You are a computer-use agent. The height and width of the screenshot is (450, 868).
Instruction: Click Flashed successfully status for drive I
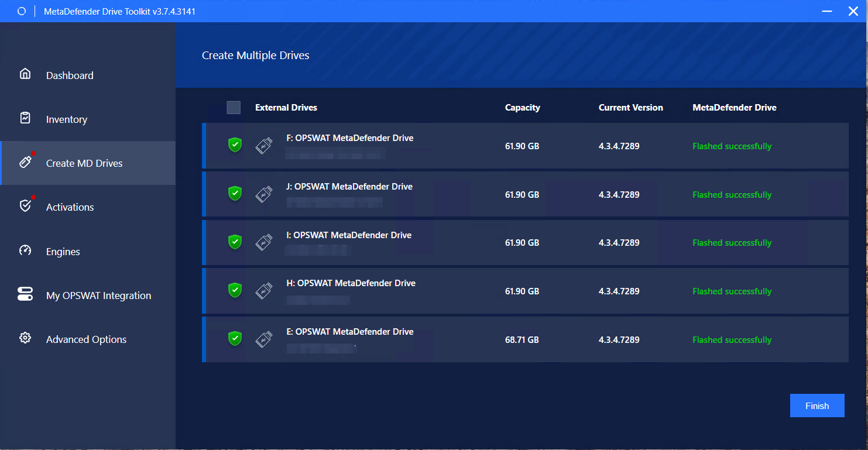[732, 243]
